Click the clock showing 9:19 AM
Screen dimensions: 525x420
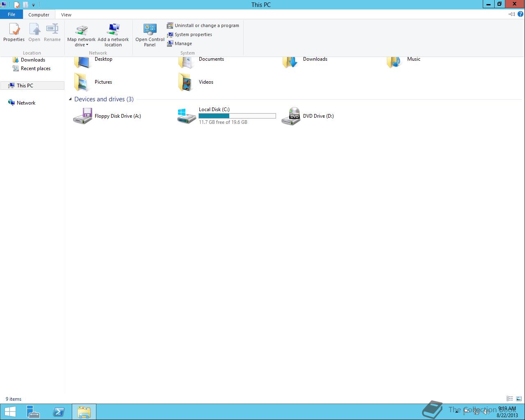(x=507, y=409)
